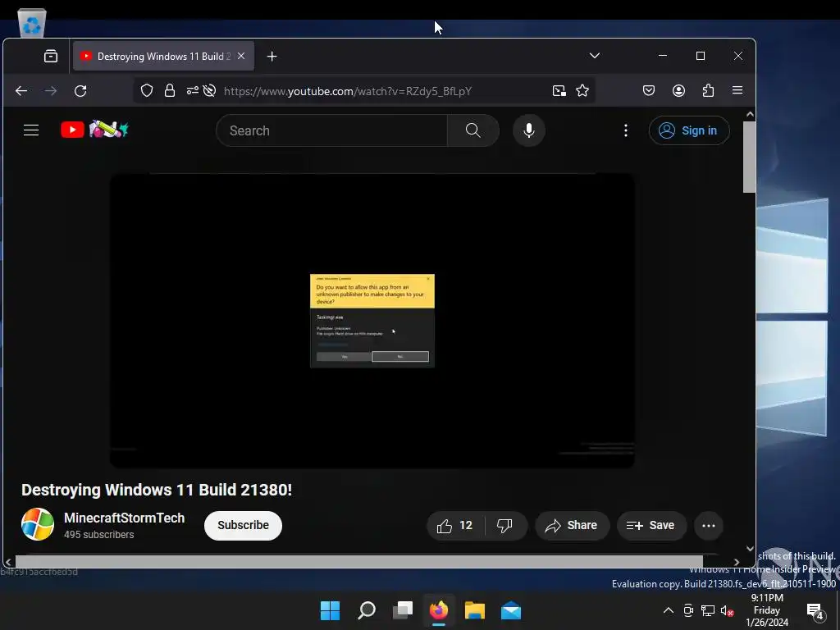This screenshot has width=840, height=630.
Task: Click Meet Now tray icon
Action: [x=688, y=610]
